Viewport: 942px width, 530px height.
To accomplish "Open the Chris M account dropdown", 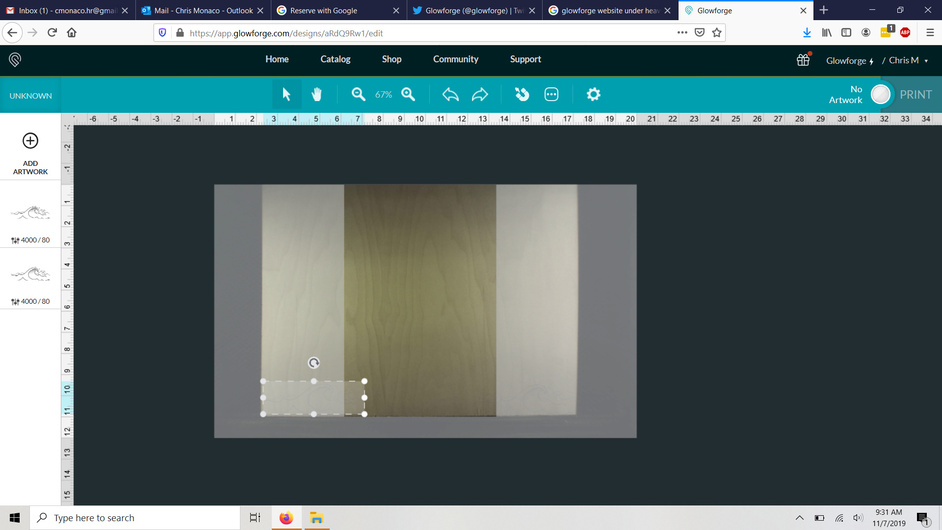I will click(x=908, y=60).
